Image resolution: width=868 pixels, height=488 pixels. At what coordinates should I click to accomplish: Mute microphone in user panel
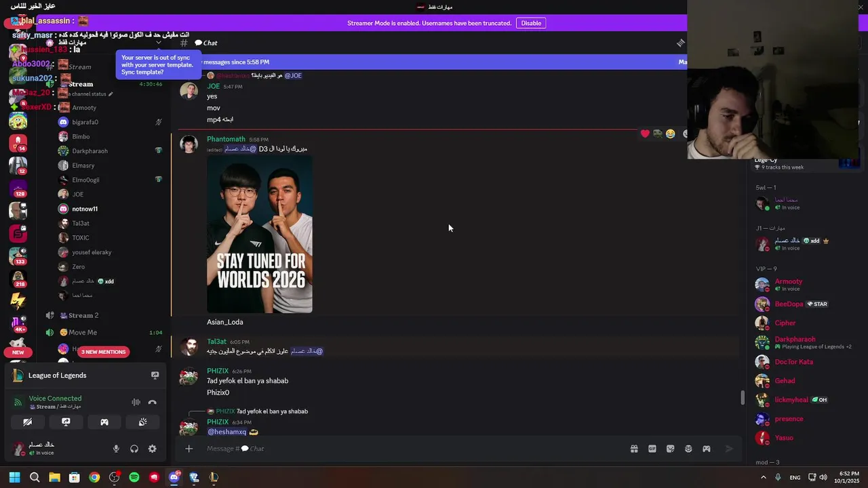point(116,449)
